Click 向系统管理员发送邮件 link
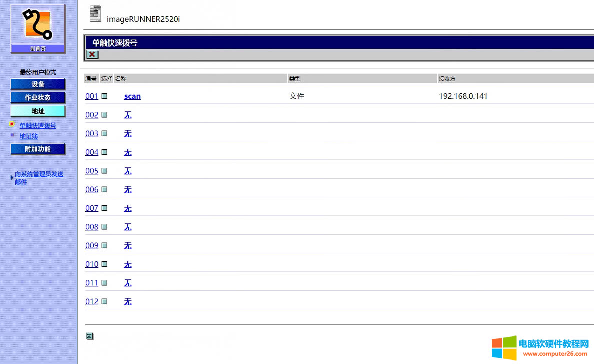Screen dimensions: 594x364 pyautogui.click(x=39, y=178)
